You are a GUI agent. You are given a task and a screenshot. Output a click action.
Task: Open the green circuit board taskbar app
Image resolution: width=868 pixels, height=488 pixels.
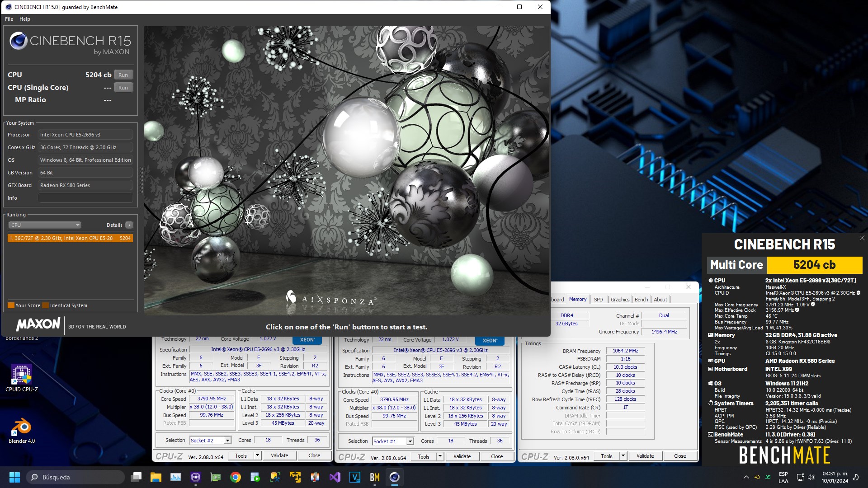coord(216,477)
